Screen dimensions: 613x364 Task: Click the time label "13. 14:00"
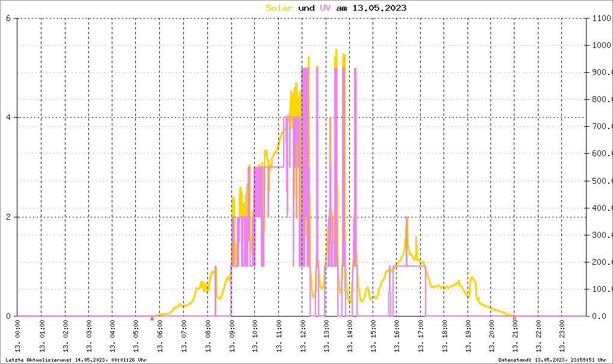[x=350, y=336]
